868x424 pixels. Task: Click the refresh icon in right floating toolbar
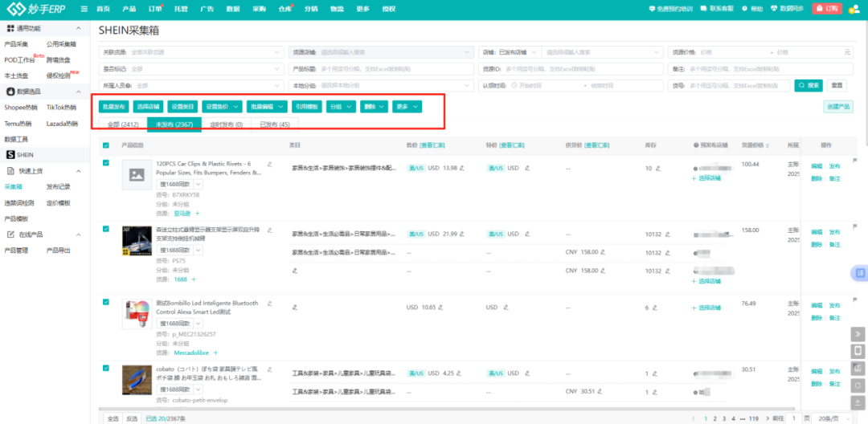coord(858,386)
